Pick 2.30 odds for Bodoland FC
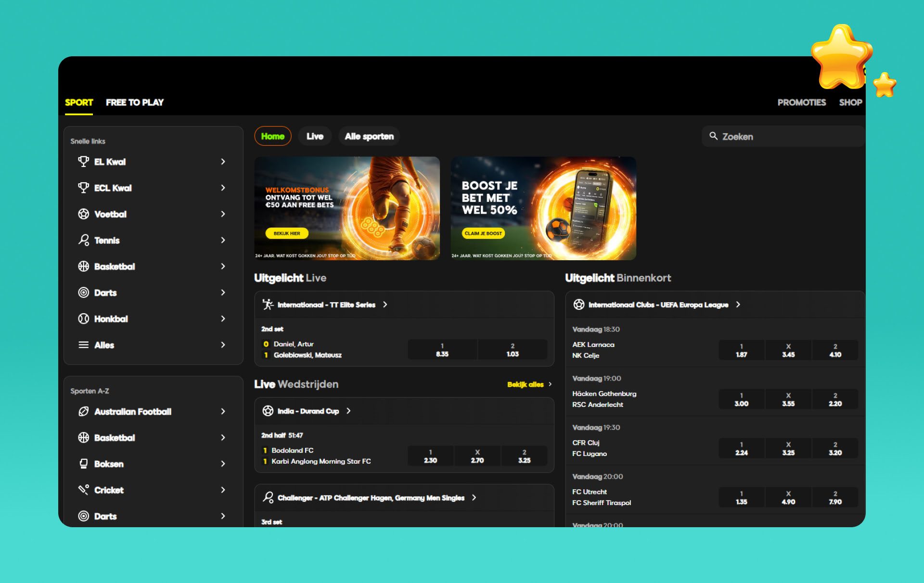Viewport: 924px width, 583px height. [430, 456]
